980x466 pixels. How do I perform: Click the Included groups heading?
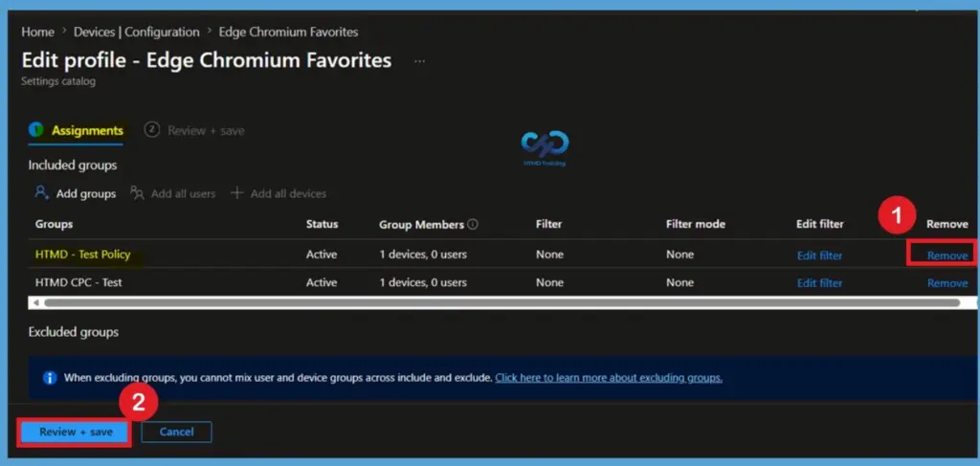(73, 166)
